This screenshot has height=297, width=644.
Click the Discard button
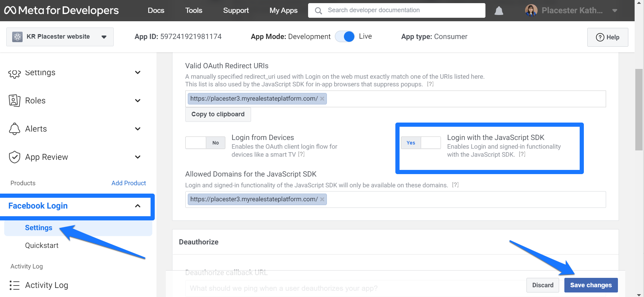543,285
